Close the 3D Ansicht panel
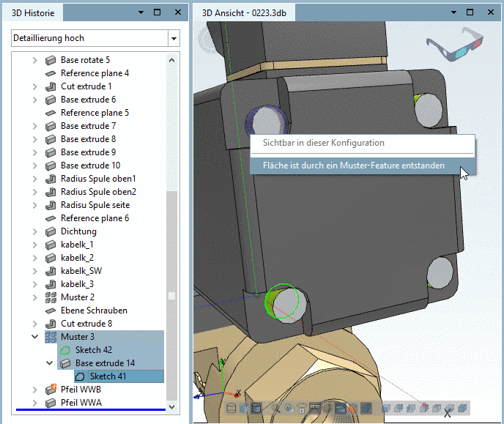The width and height of the screenshot is (504, 424). click(x=491, y=12)
